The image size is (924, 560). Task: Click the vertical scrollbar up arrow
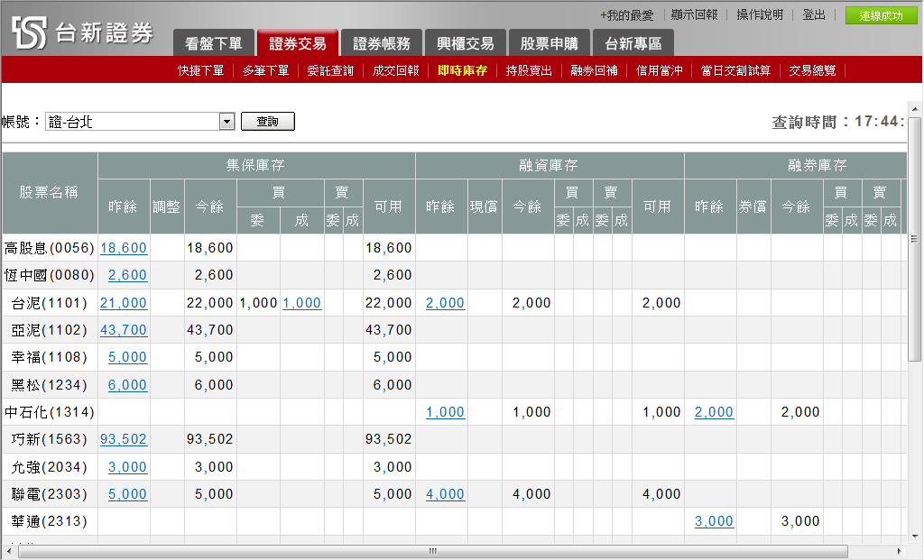click(x=914, y=110)
